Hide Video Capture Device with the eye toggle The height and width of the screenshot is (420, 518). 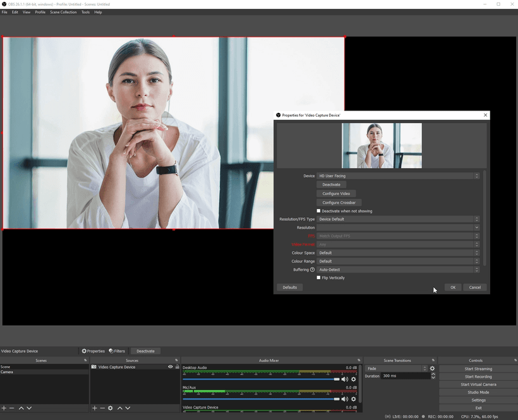coord(170,367)
